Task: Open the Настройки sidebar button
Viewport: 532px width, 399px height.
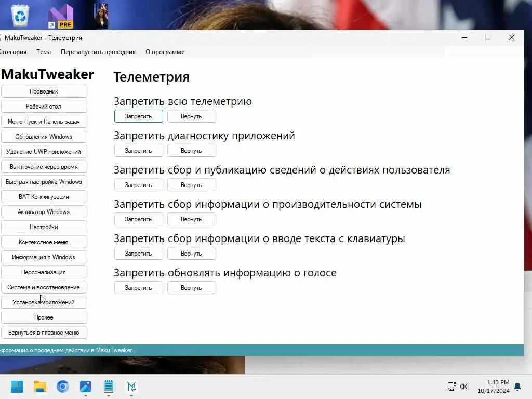Action: pos(44,227)
